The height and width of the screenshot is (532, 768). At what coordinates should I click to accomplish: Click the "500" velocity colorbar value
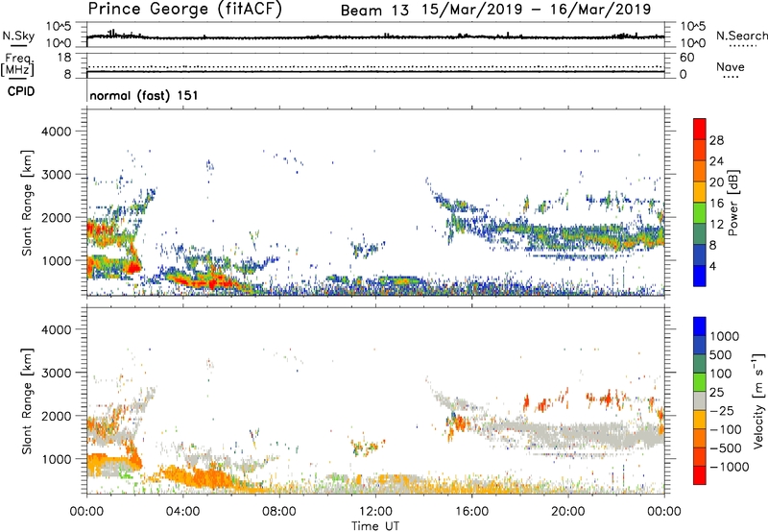tap(721, 355)
